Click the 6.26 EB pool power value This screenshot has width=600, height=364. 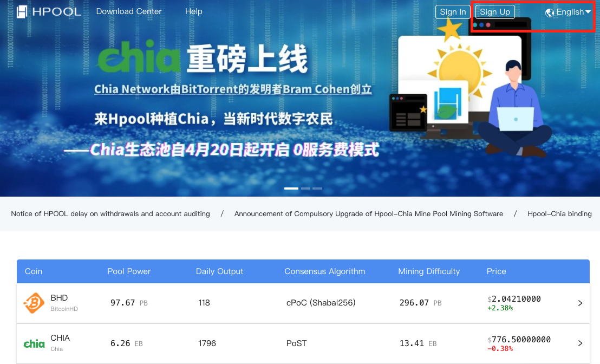point(126,343)
